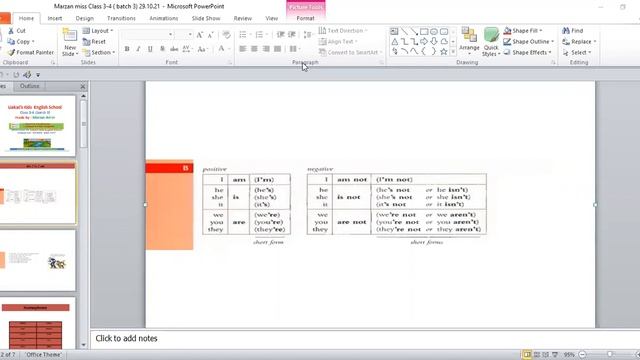Select the five-point star shape

(444, 52)
